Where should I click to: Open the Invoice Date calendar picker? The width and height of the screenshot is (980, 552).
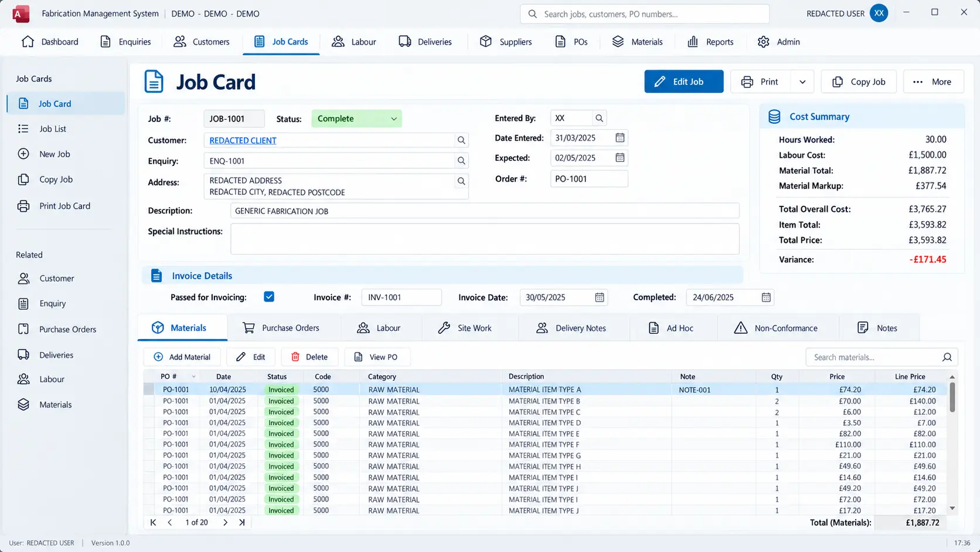pyautogui.click(x=600, y=297)
